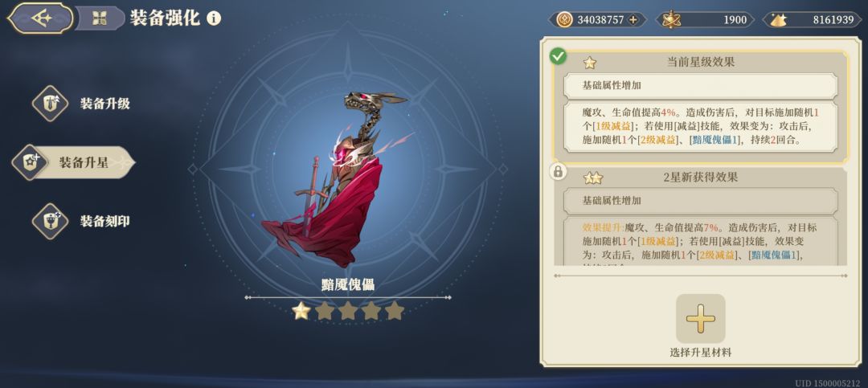The height and width of the screenshot is (388, 868).
Task: Tap the first gold star rating
Action: [x=301, y=311]
